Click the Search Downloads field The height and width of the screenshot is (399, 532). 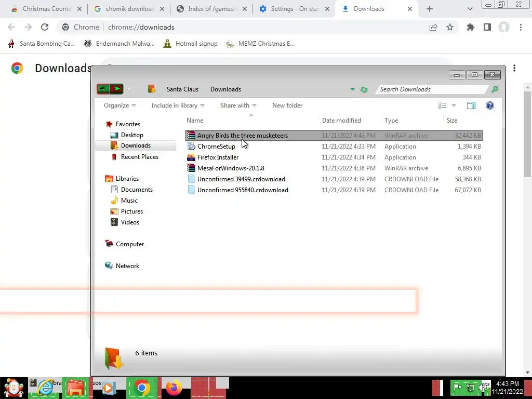pos(433,89)
